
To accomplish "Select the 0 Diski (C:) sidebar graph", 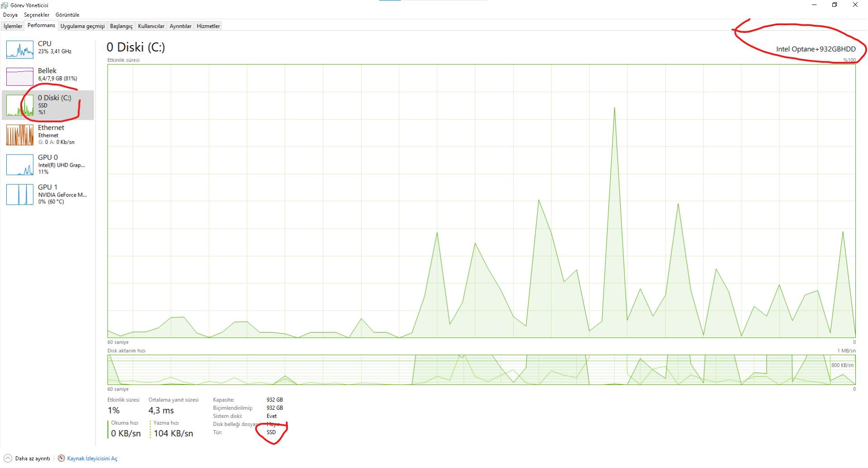I will [x=20, y=105].
